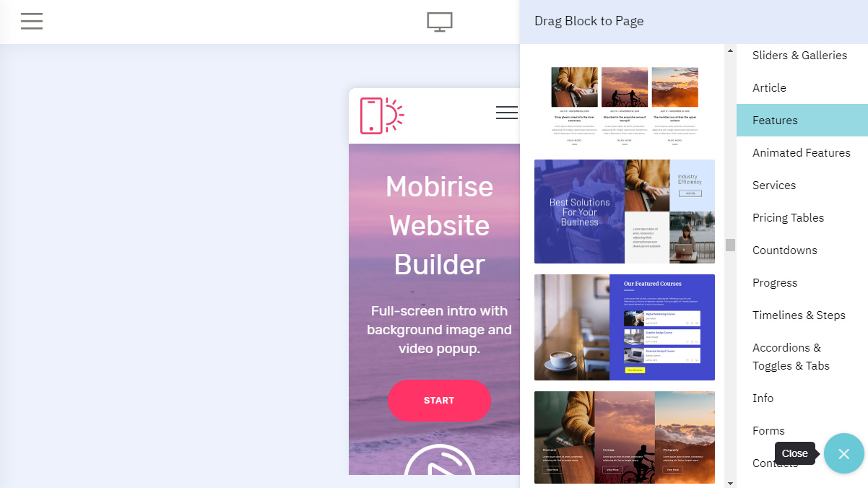
Task: Click the pink START button
Action: 439,400
